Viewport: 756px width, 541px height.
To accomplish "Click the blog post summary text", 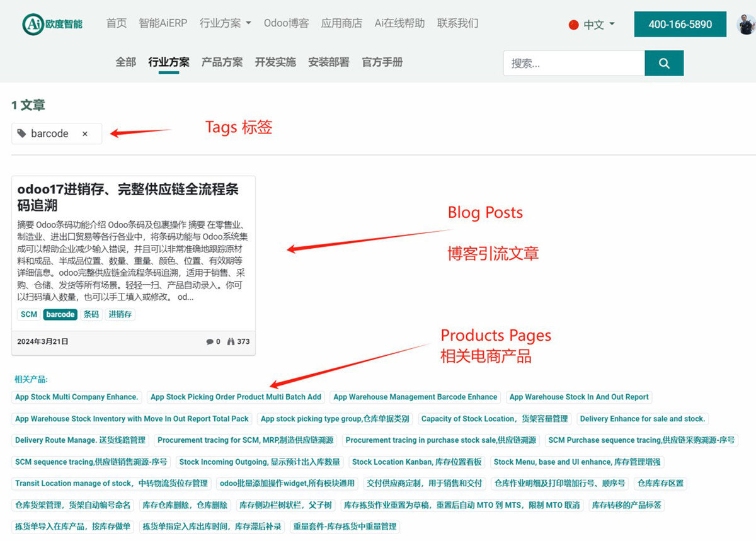I will coord(132,261).
